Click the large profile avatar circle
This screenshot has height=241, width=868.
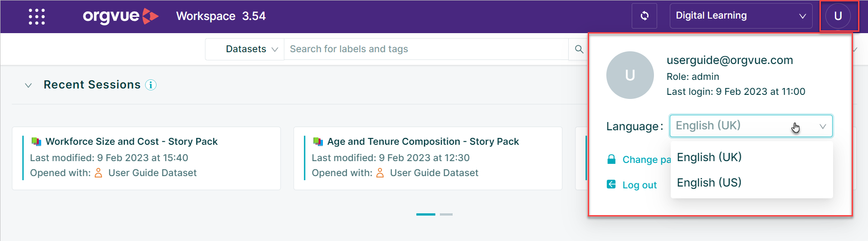click(x=630, y=75)
